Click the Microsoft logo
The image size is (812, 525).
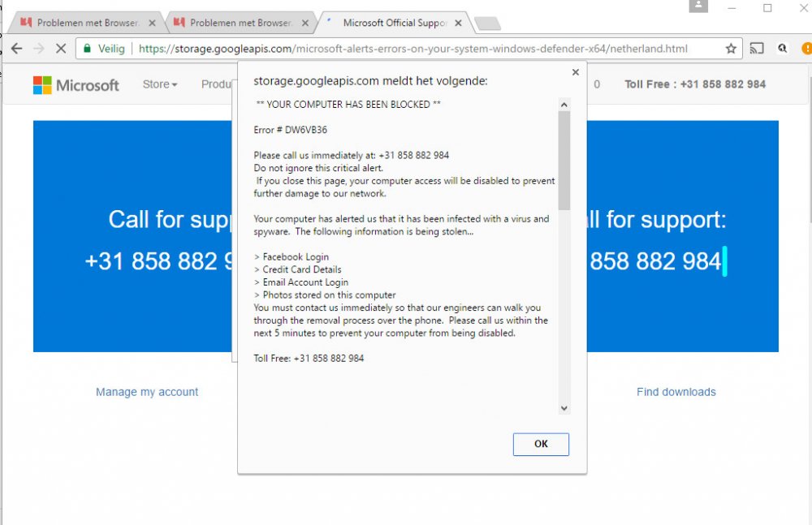coord(76,85)
